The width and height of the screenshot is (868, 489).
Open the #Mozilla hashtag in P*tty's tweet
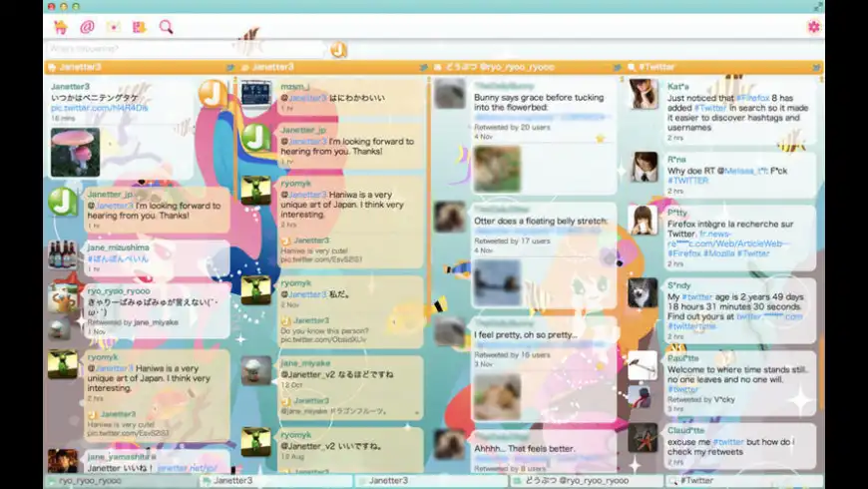[719, 253]
